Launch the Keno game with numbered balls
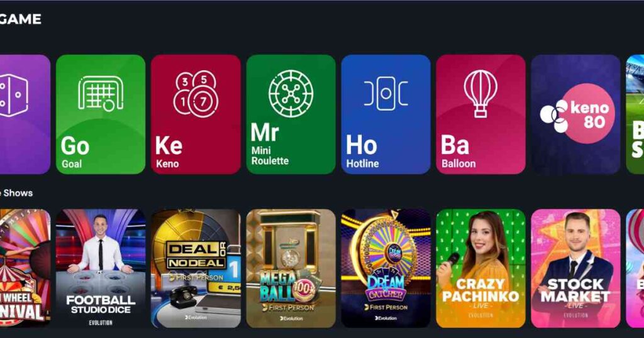The height and width of the screenshot is (338, 644). 196,114
